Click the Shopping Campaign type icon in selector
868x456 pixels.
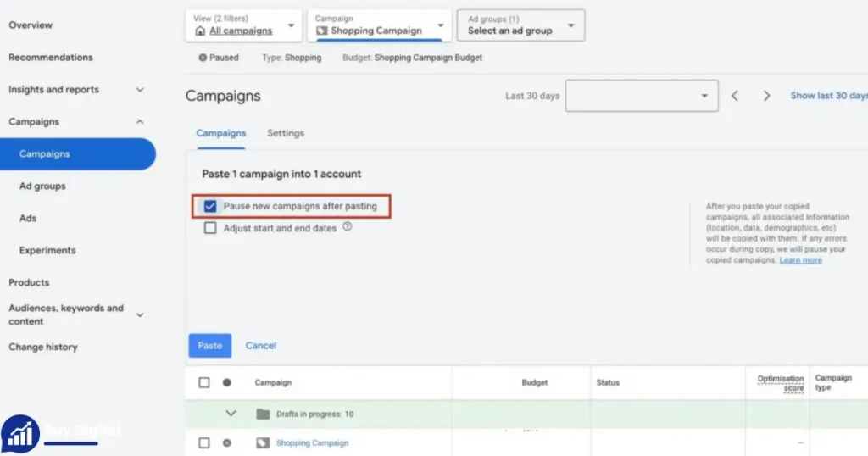pos(321,31)
